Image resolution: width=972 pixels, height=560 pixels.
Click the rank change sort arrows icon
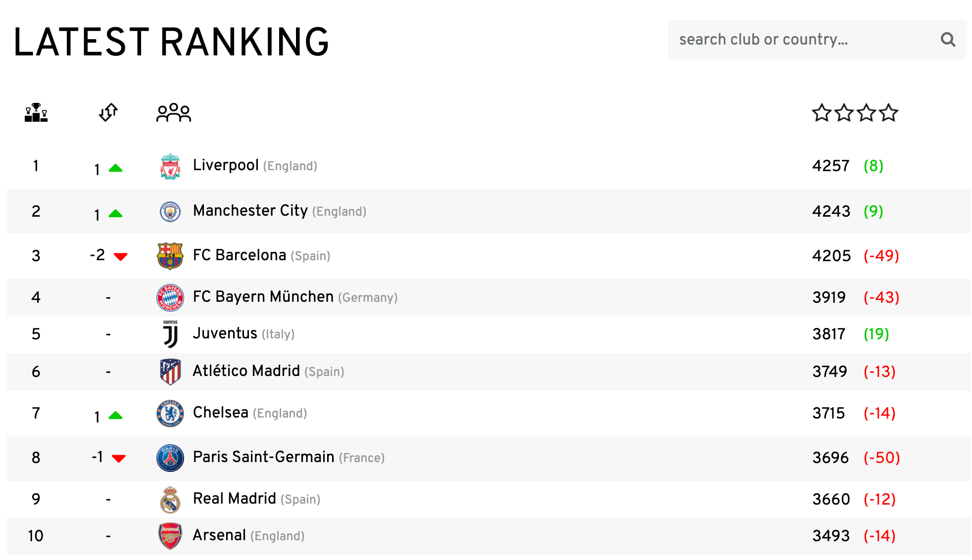coord(107,113)
